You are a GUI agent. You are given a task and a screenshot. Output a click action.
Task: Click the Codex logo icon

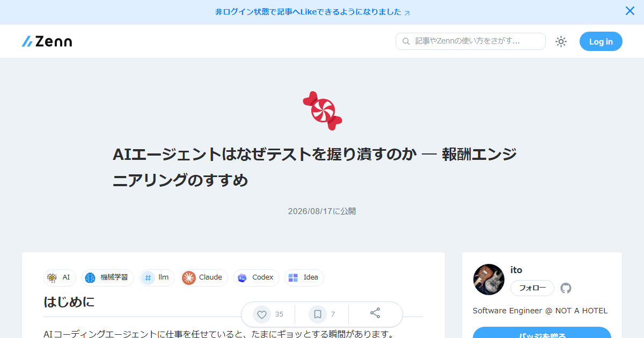coord(242,277)
